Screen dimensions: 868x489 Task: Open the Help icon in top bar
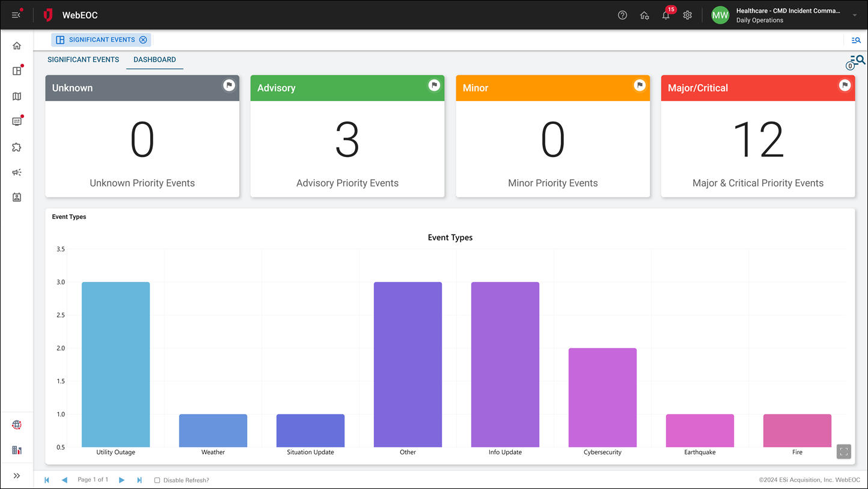[x=622, y=15]
